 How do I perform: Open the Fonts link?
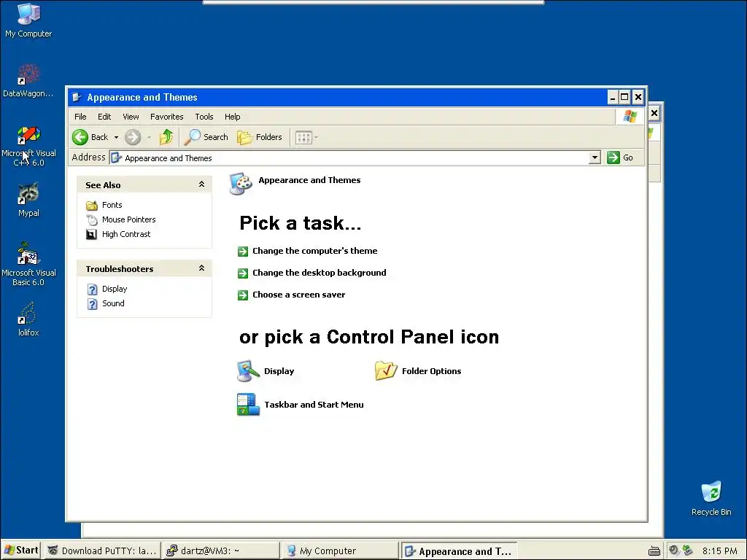tap(112, 205)
